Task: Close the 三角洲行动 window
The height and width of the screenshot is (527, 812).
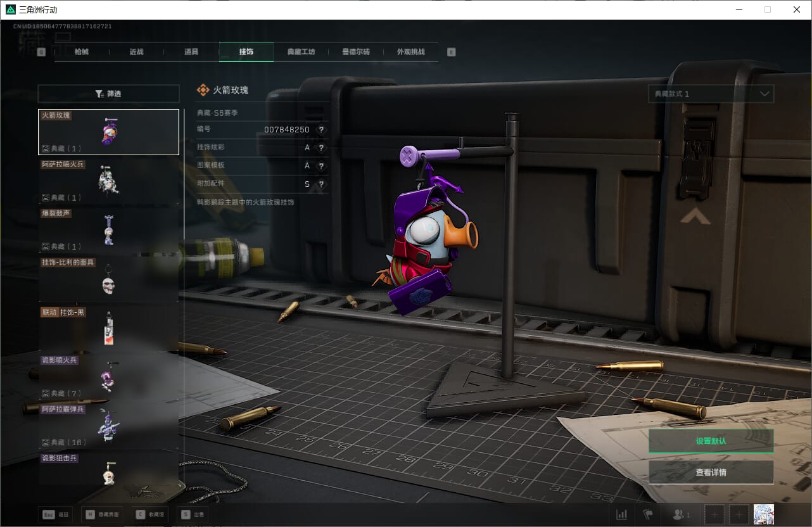Action: (x=797, y=10)
